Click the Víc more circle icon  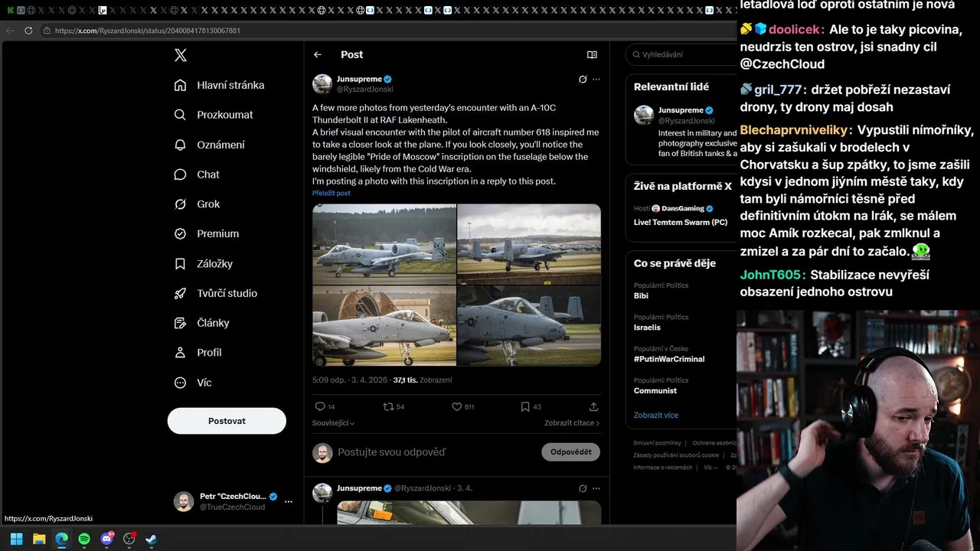coord(180,383)
